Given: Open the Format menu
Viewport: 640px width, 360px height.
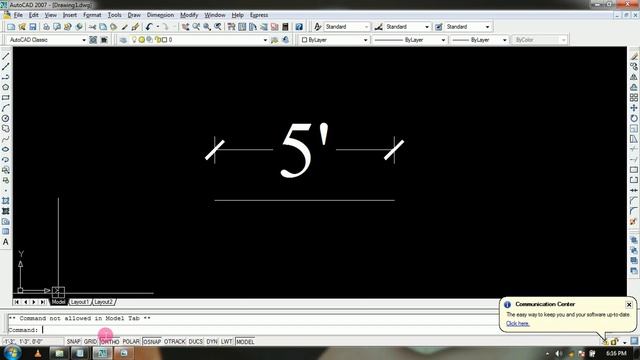Looking at the screenshot, I should click(x=92, y=15).
